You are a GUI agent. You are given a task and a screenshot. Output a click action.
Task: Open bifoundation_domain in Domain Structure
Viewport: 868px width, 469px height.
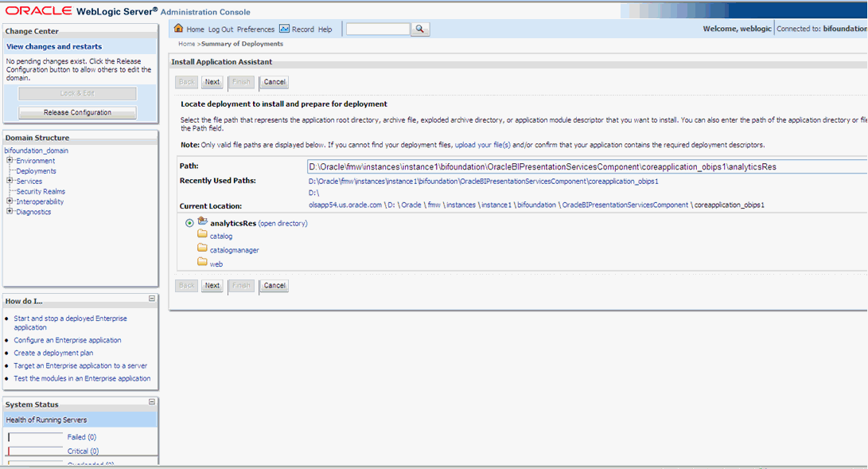point(36,150)
